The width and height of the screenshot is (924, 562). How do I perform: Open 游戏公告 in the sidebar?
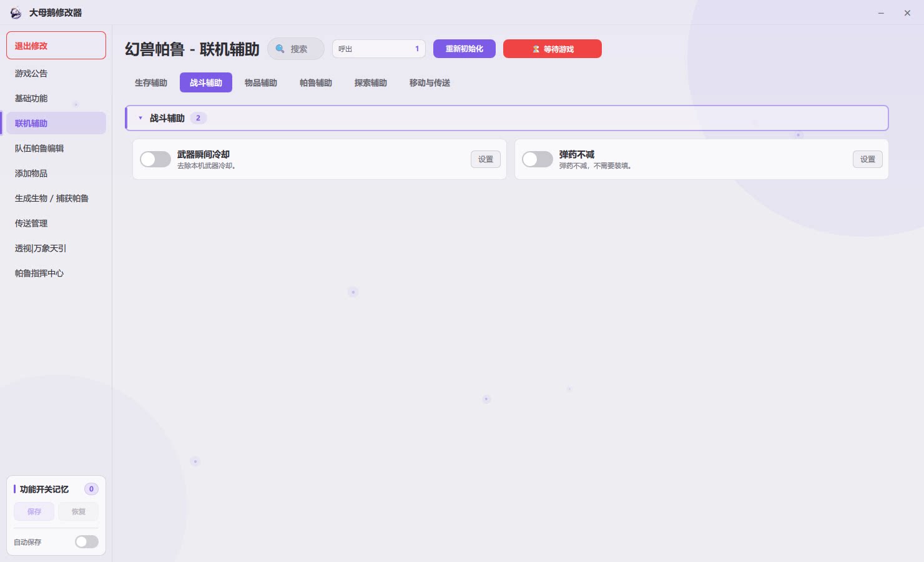56,73
